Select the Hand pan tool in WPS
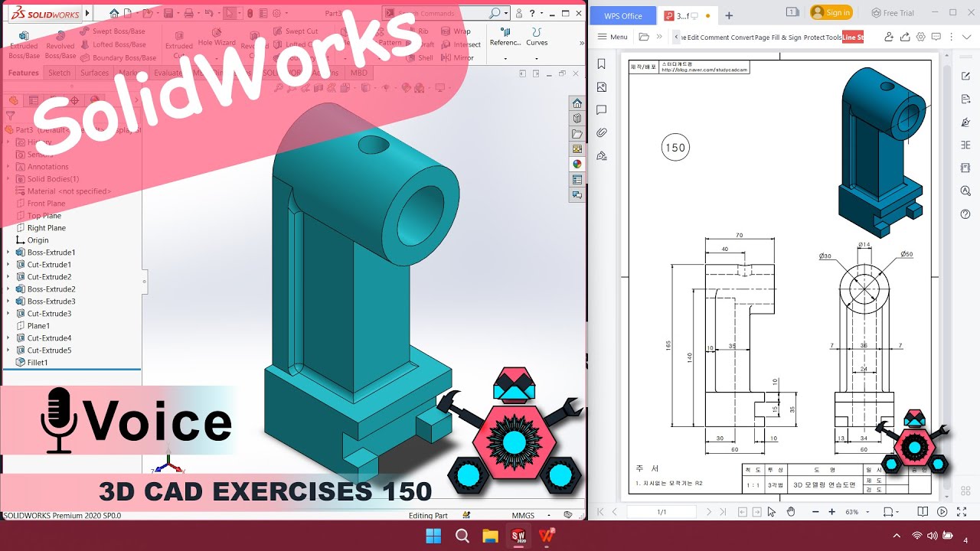 (791, 511)
